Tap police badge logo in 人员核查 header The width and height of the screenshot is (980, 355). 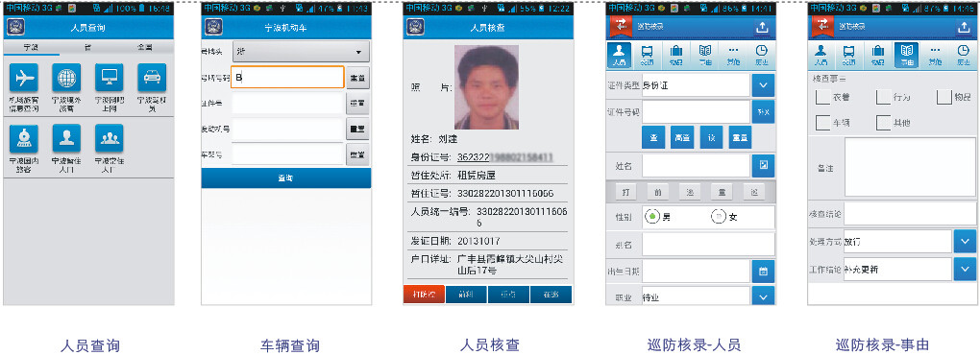(415, 28)
